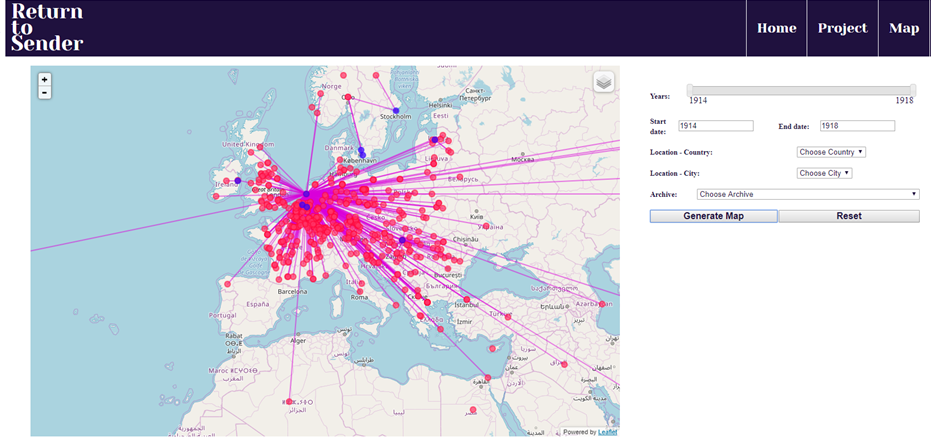This screenshot has width=931, height=445.
Task: Click the red marker in northwest Spain
Action: pos(227,283)
